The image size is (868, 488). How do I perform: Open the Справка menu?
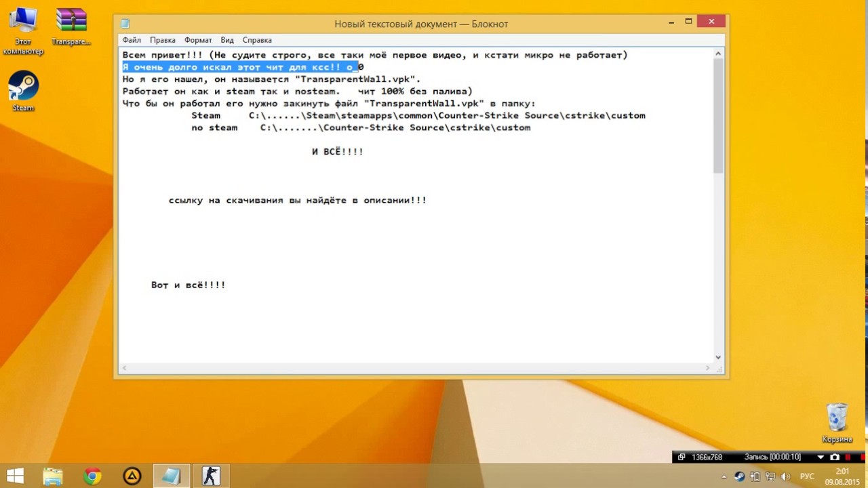click(x=257, y=40)
